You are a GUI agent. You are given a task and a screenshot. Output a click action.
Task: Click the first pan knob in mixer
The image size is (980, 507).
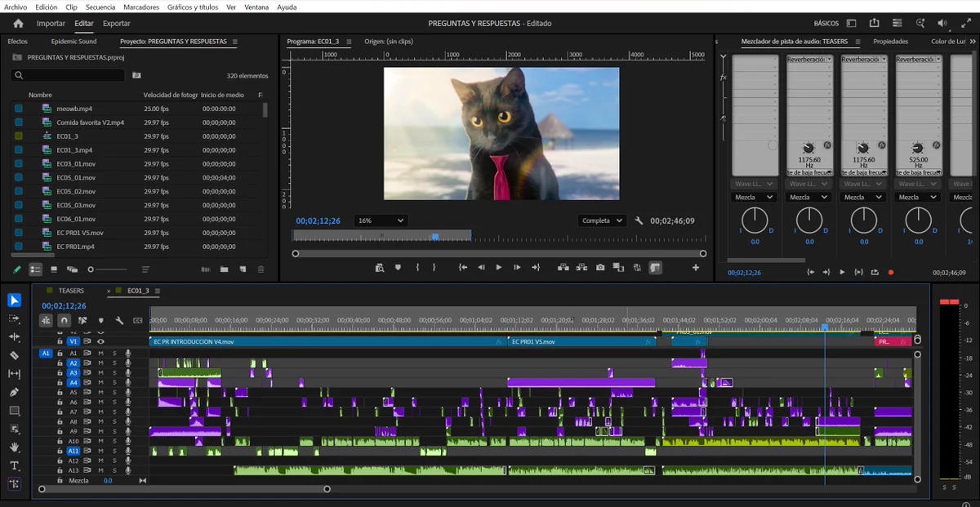pos(755,220)
